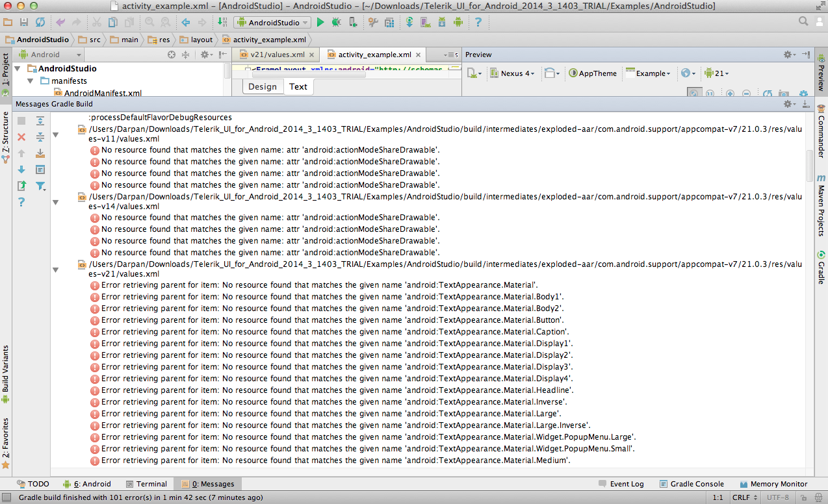Jump to next message with down arrow

click(21, 170)
